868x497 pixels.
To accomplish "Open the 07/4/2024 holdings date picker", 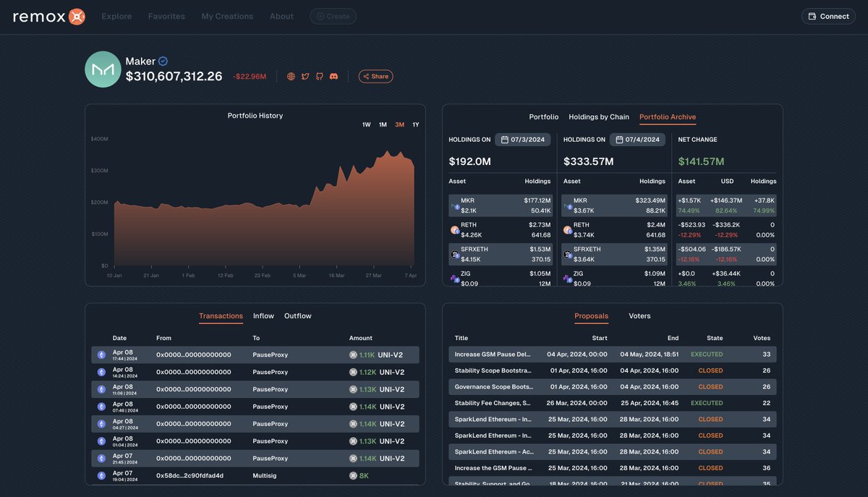I will point(638,140).
